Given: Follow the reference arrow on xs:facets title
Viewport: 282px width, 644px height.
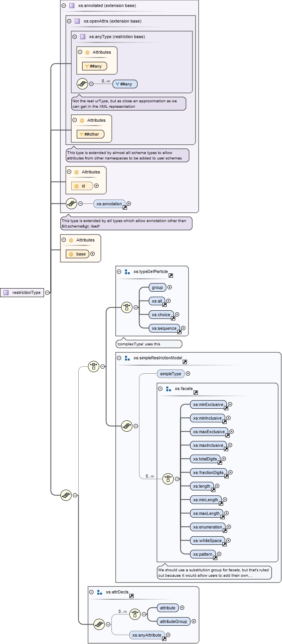Looking at the screenshot, I should [x=196, y=392].
